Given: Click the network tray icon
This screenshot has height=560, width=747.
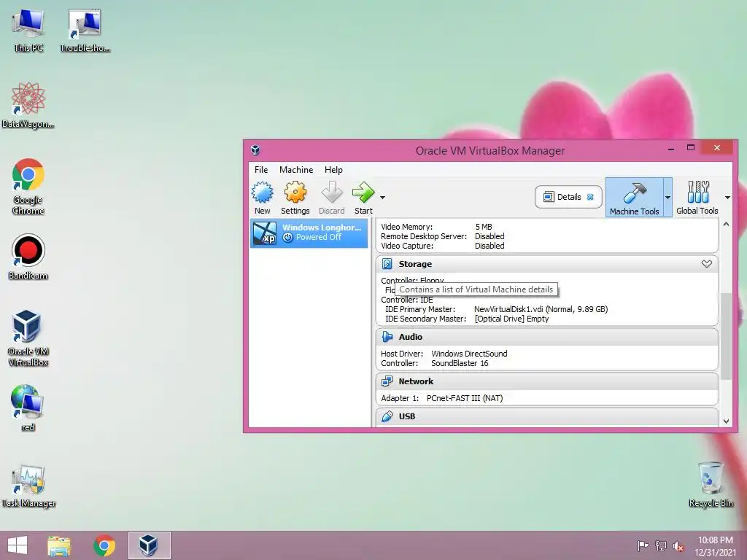Looking at the screenshot, I should tap(661, 545).
